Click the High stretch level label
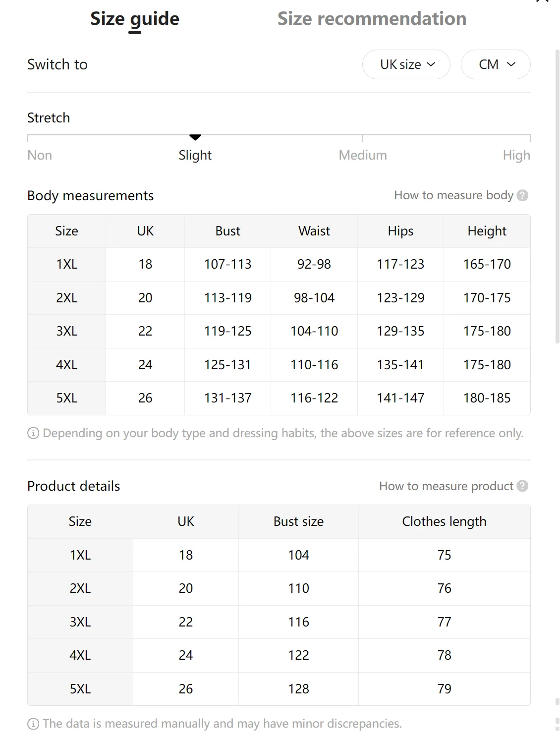This screenshot has height=740, width=560. [x=516, y=155]
